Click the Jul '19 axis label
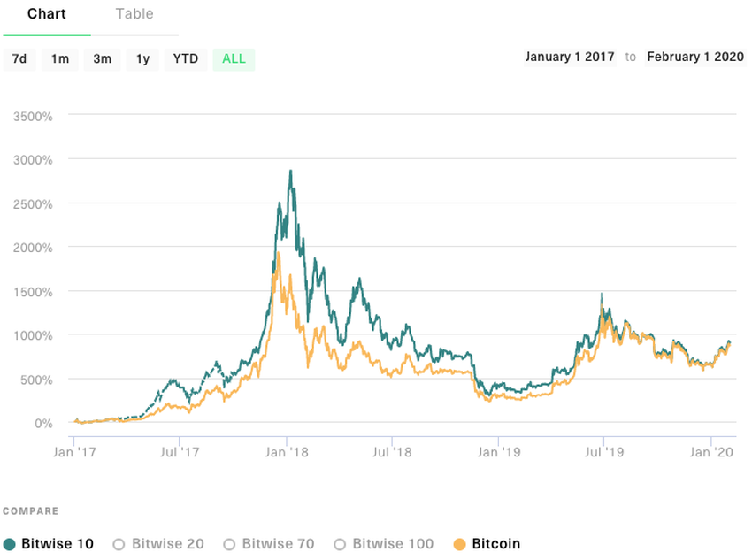This screenshot has width=752, height=560. (x=605, y=451)
